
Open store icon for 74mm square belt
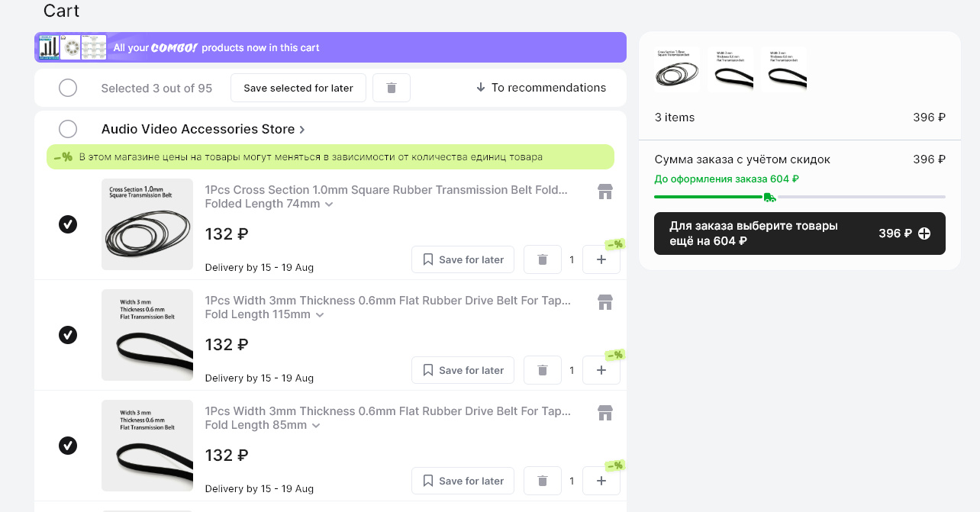pos(605,192)
